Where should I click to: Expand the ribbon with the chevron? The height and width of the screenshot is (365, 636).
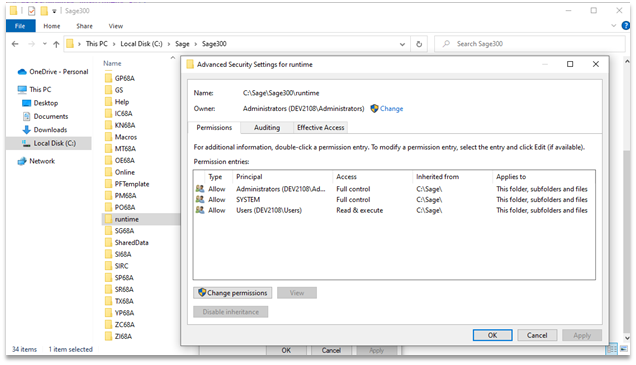[614, 26]
